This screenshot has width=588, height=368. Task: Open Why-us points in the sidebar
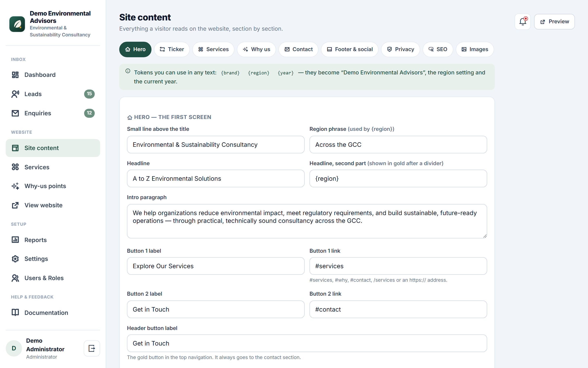coord(53,186)
